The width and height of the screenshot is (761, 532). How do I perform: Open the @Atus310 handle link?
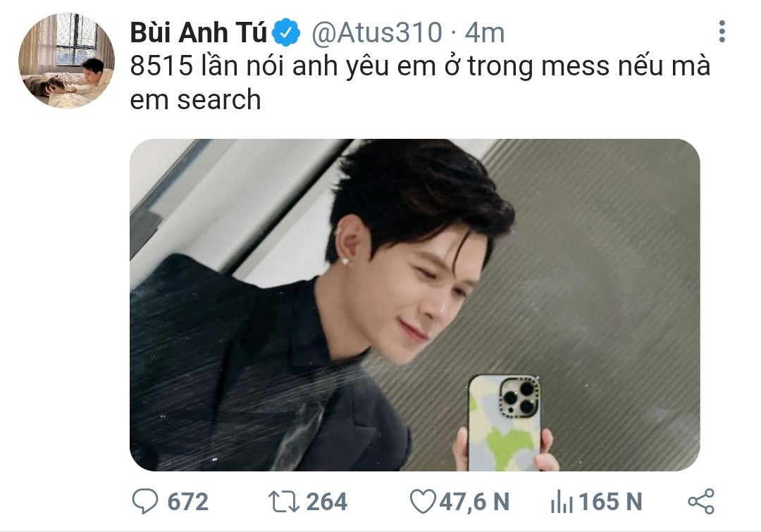(x=376, y=32)
